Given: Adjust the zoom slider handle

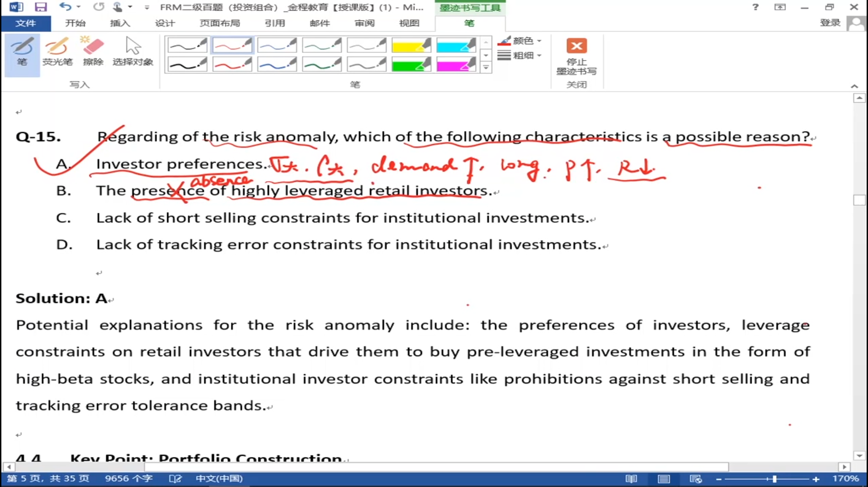Looking at the screenshot, I should coord(774,479).
